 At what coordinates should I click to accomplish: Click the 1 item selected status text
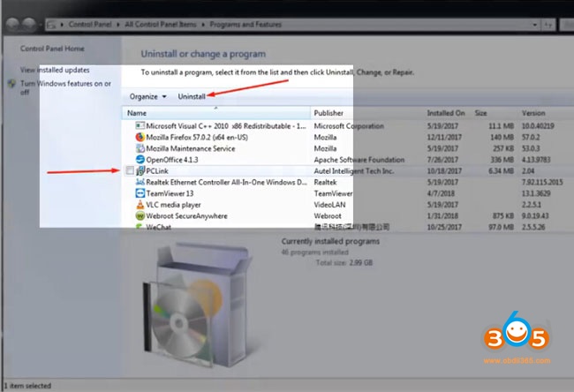coord(27,386)
